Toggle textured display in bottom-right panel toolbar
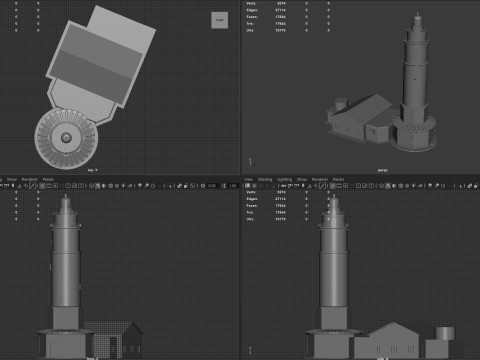This screenshot has height=360, width=480. click(x=407, y=186)
